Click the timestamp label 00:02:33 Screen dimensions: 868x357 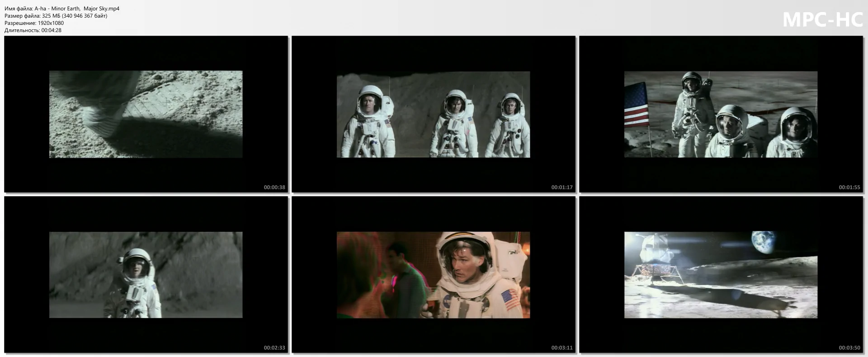tap(274, 348)
